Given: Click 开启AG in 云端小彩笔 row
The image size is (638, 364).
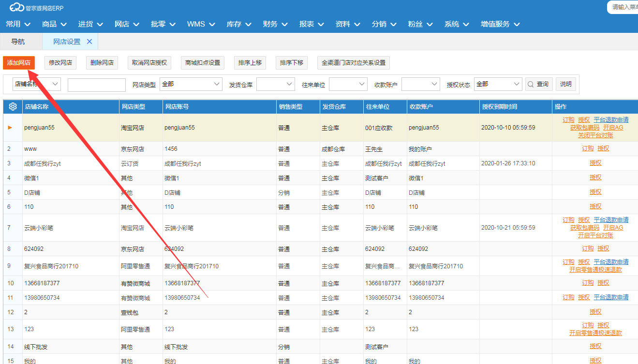Looking at the screenshot, I should point(613,228).
